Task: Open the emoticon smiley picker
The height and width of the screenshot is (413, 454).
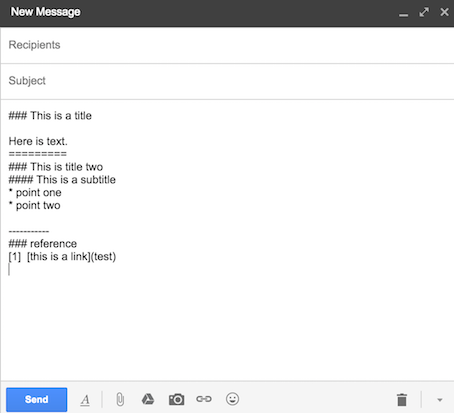Action: click(x=232, y=399)
